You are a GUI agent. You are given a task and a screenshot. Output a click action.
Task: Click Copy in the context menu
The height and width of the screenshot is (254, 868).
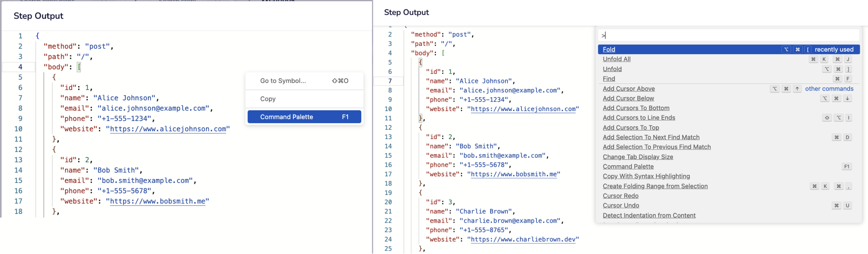click(268, 99)
